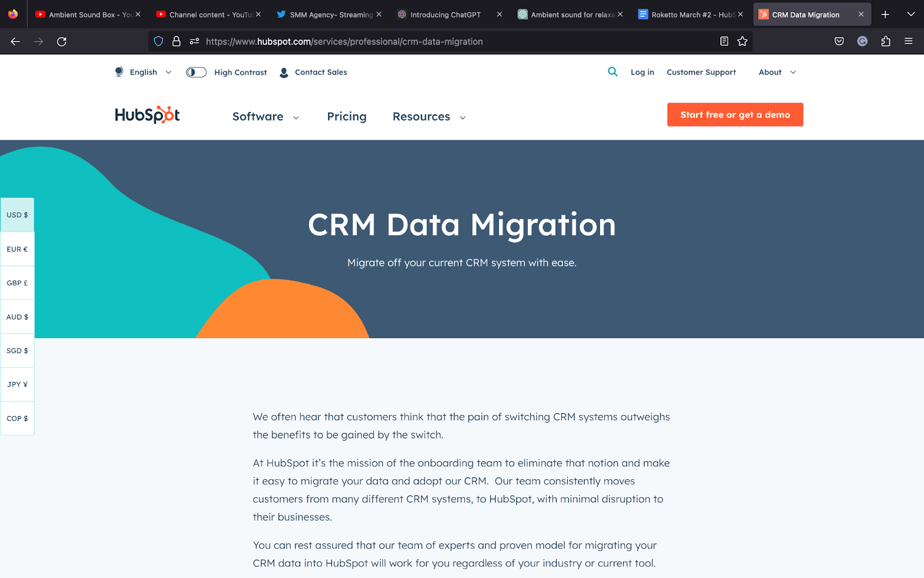Bookmark this page with the star
The width and height of the screenshot is (924, 578).
pos(743,41)
